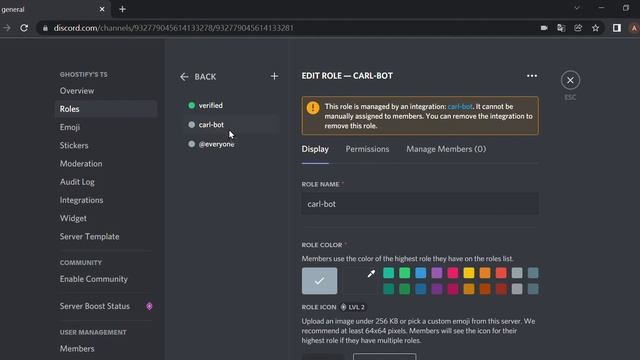Click the site lock icon in address bar

click(x=45, y=28)
